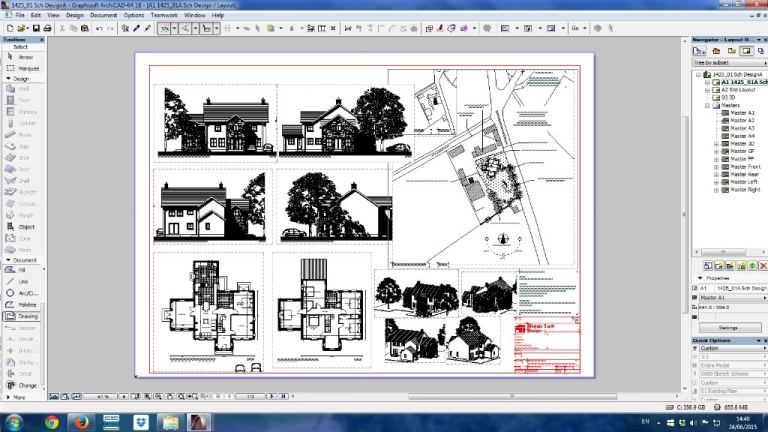Screen dimensions: 768x432
Task: Open the Teamwork menu
Action: [x=164, y=16]
